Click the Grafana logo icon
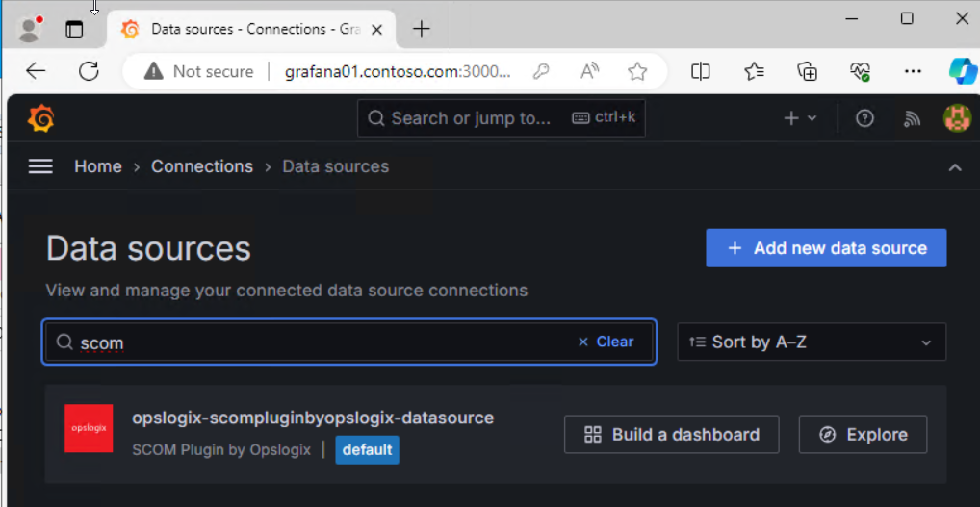The height and width of the screenshot is (507, 980). tap(40, 118)
